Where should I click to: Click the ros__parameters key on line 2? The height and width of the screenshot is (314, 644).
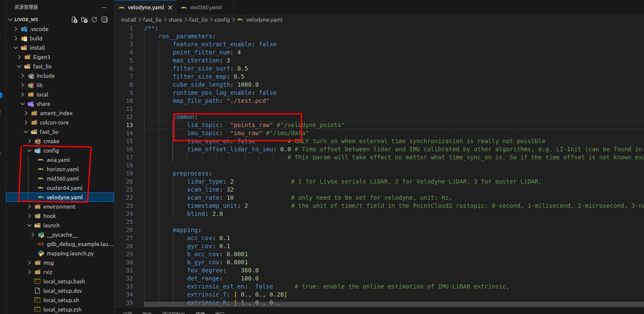185,36
